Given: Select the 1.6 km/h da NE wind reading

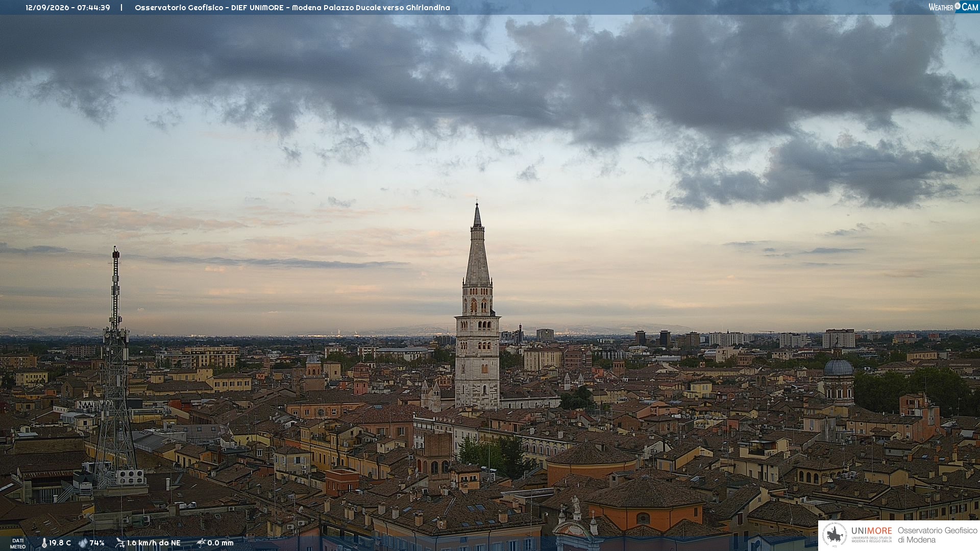Looking at the screenshot, I should (154, 543).
